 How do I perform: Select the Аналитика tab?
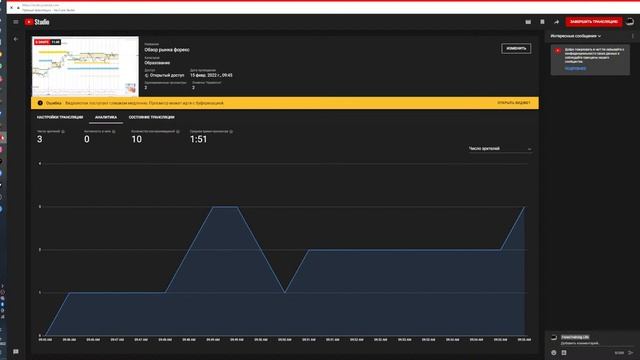point(106,117)
